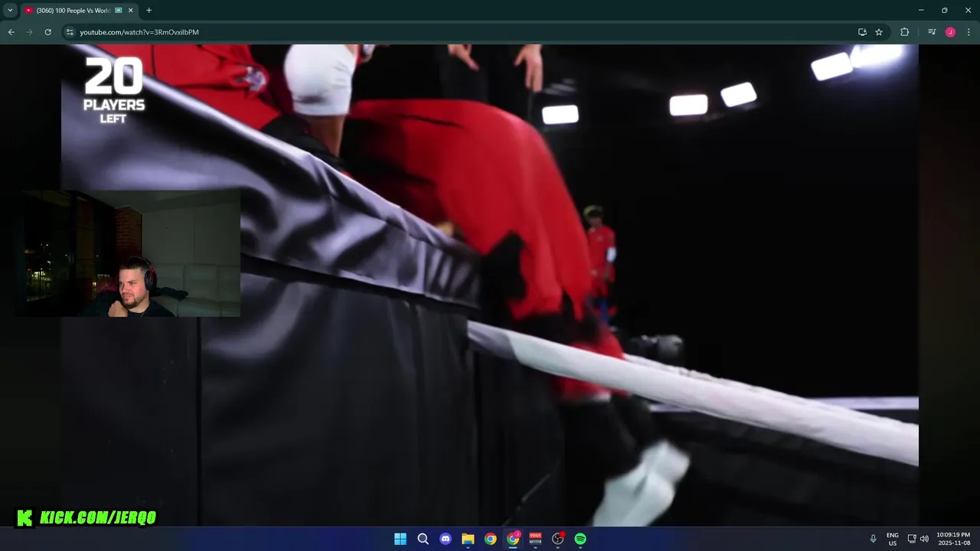Open the Extensions puzzle menu
Viewport: 980px width, 551px height.
(904, 32)
